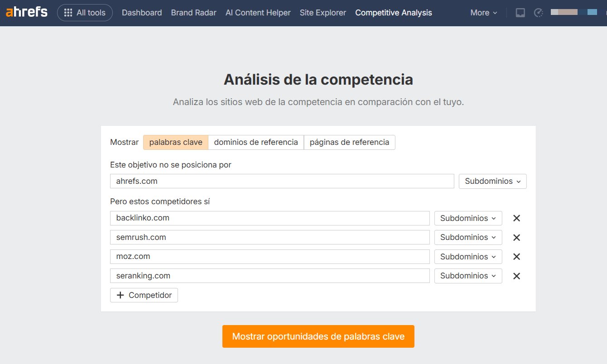607x364 pixels.
Task: Remove backlinko.com using its X icon
Action: 516,218
